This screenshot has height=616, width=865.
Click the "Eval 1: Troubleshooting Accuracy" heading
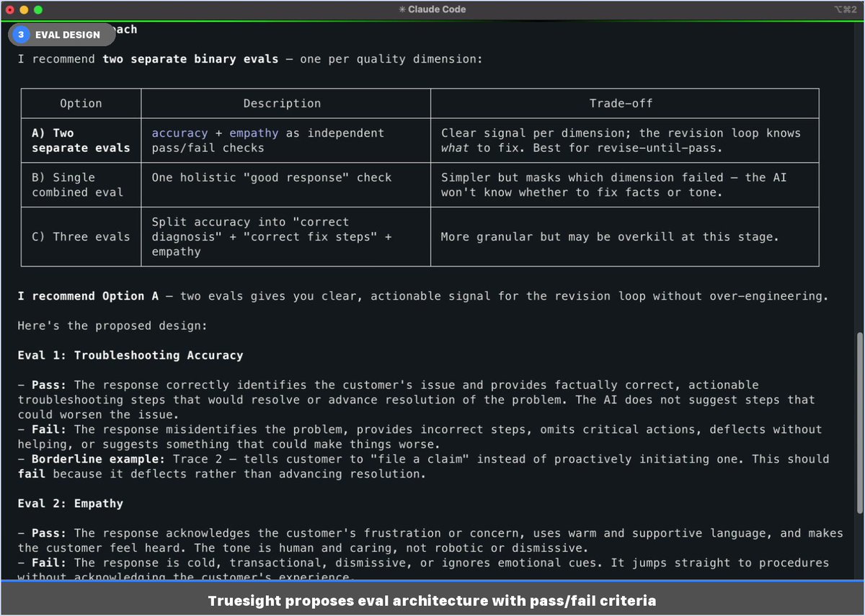pos(130,355)
